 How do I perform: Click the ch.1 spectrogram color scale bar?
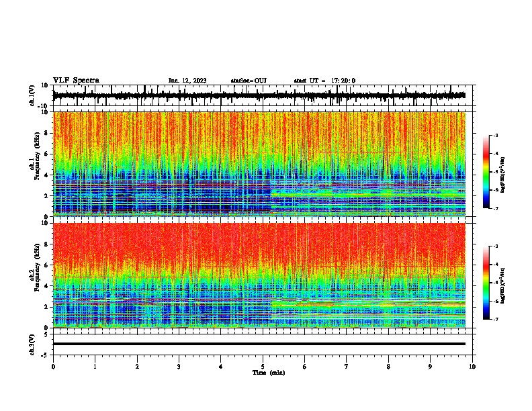[x=486, y=172]
